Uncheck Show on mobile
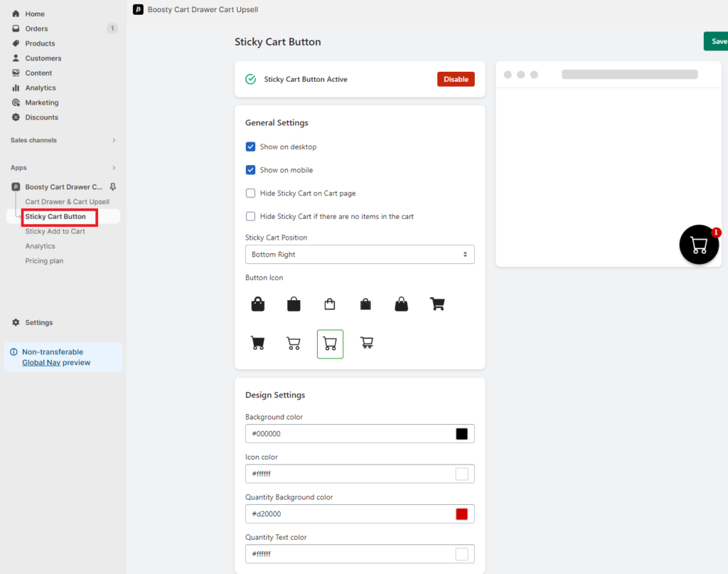This screenshot has height=574, width=728. pos(250,170)
